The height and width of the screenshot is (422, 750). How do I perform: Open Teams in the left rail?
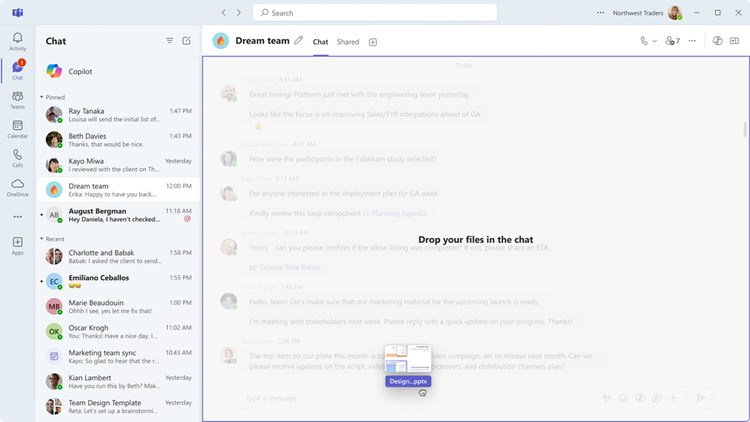click(17, 100)
